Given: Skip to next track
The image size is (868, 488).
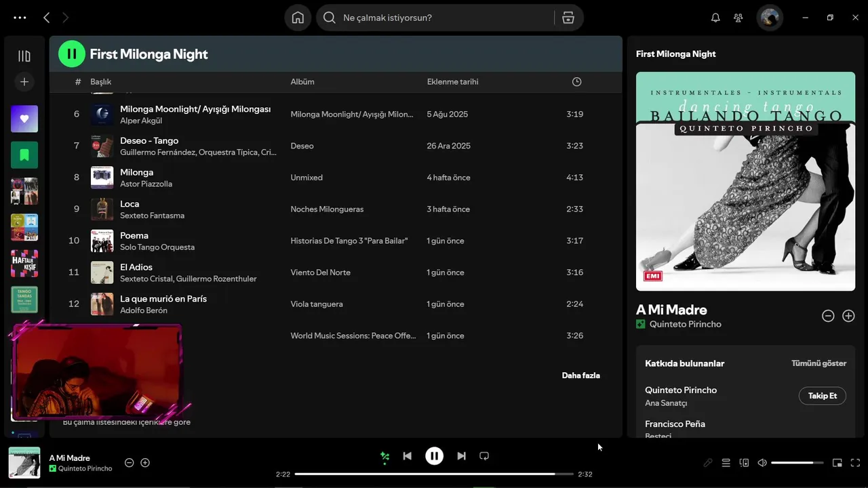Looking at the screenshot, I should click(x=461, y=456).
